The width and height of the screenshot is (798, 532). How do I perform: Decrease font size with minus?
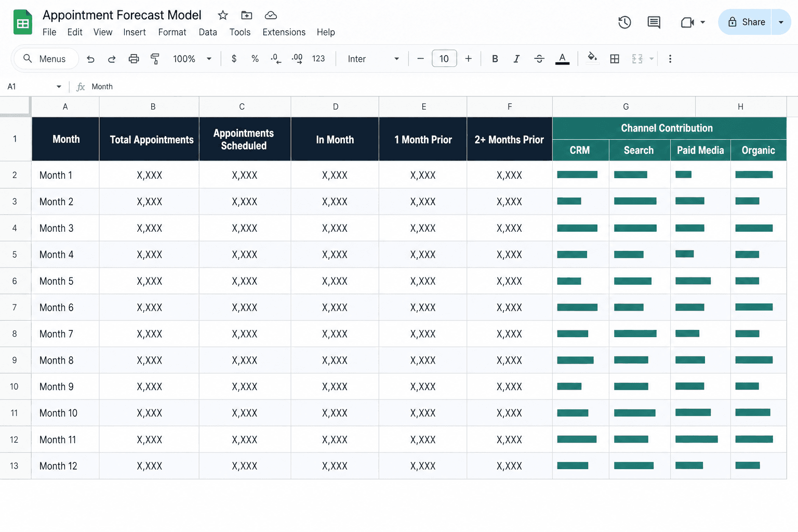pyautogui.click(x=420, y=59)
